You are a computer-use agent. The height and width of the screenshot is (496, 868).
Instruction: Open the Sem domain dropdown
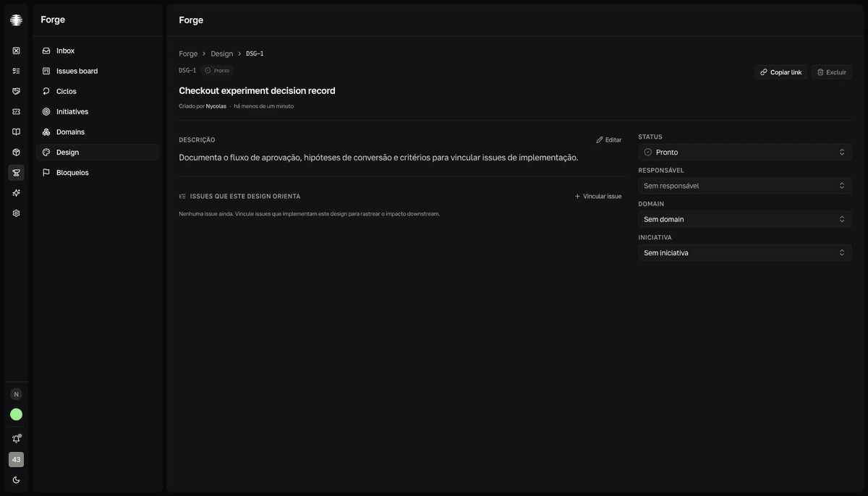tap(744, 219)
